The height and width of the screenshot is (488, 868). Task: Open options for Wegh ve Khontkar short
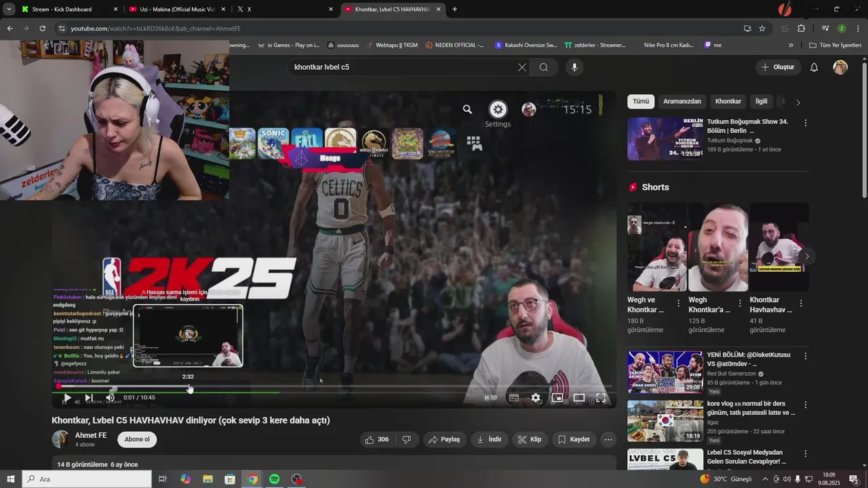679,304
